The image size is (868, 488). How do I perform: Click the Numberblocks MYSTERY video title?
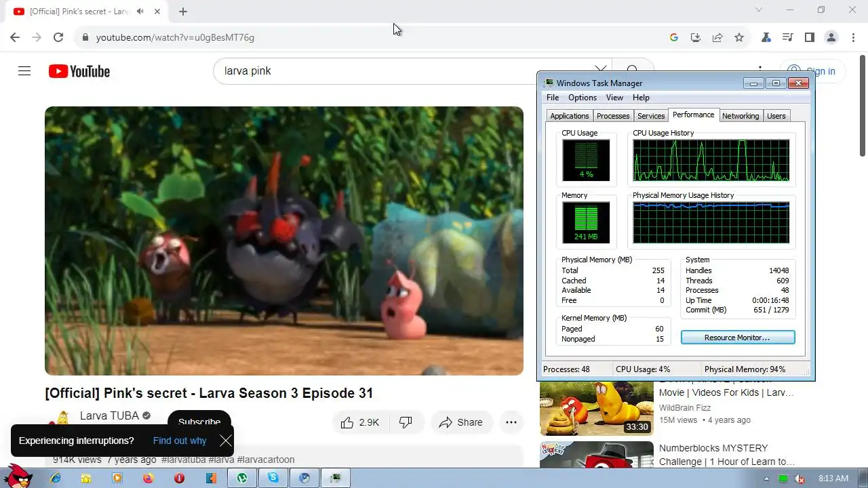(x=727, y=455)
